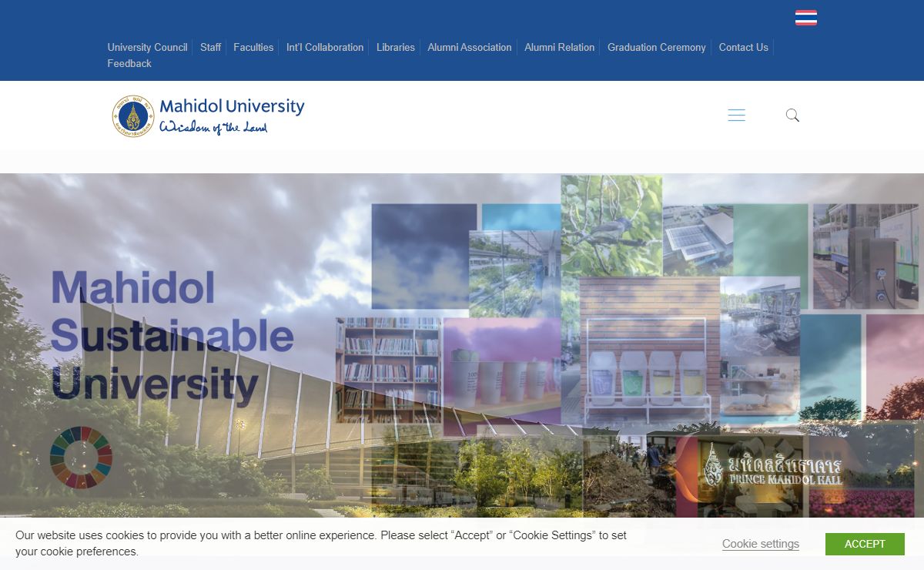
Task: Accept cookies with the ACCEPT button
Action: 865,544
